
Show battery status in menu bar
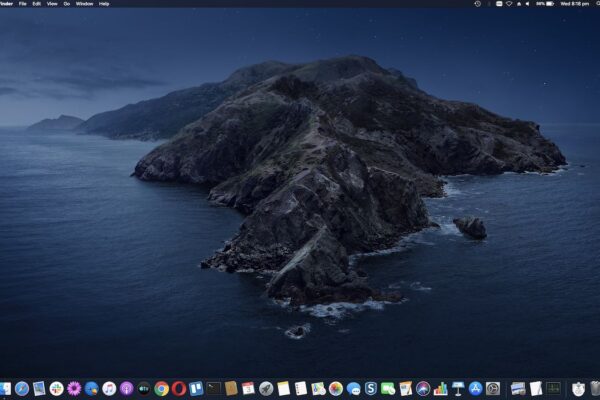545,4
